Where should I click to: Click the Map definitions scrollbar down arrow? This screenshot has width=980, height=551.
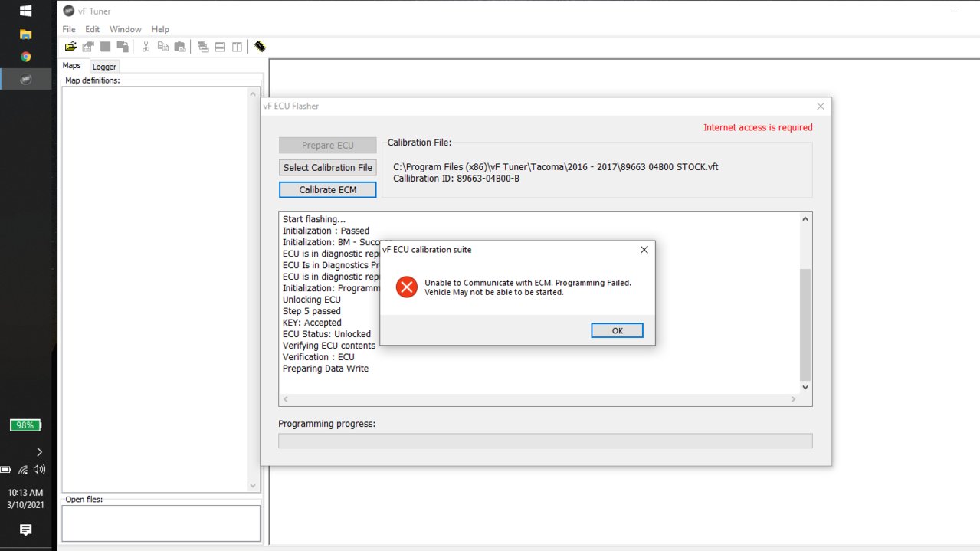click(x=254, y=485)
